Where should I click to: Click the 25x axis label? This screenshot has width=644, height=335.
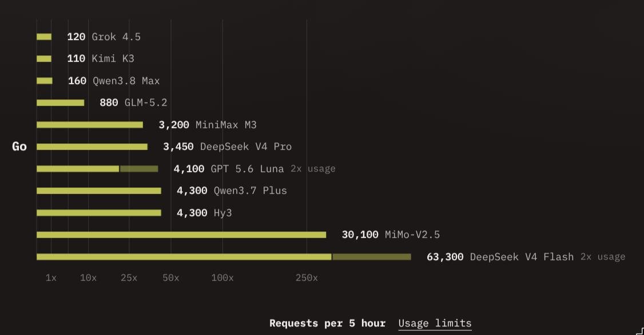click(129, 278)
